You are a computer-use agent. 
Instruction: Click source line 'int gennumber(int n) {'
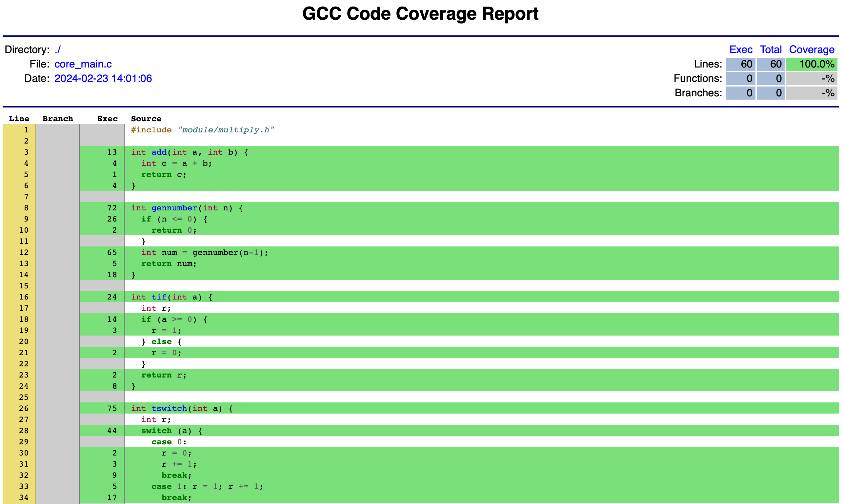pyautogui.click(x=187, y=208)
